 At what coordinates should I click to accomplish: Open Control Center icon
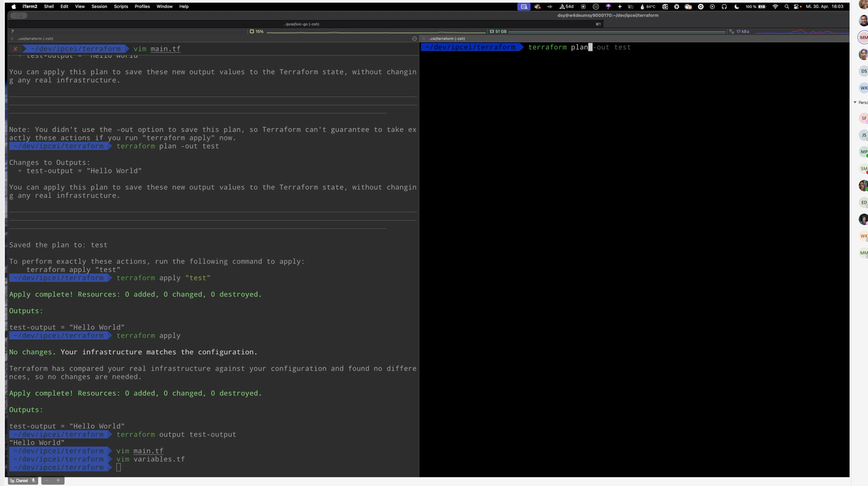point(797,7)
